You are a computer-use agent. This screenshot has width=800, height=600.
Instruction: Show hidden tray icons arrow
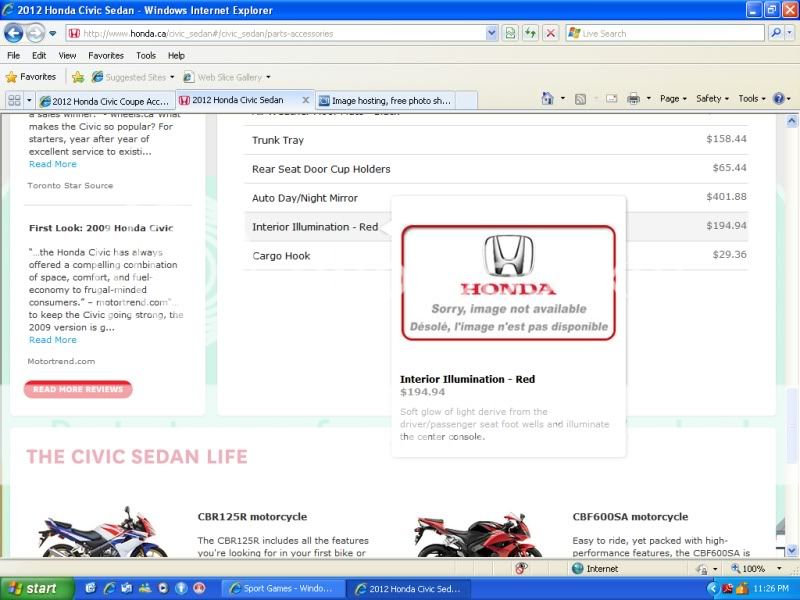712,588
